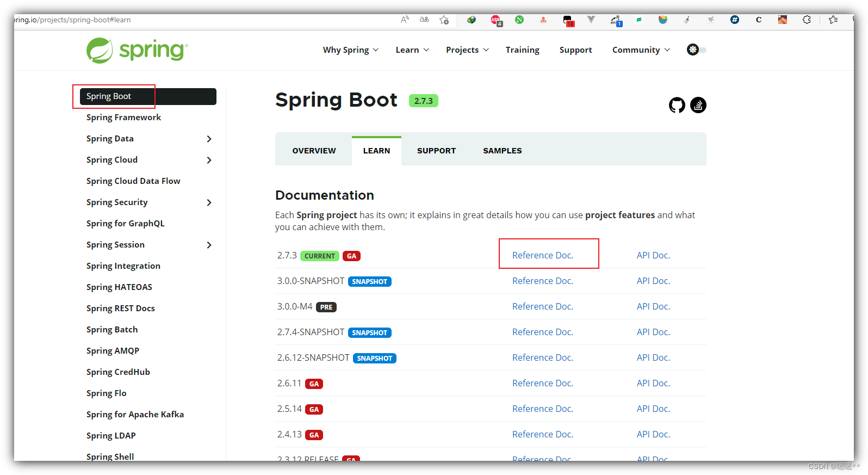The width and height of the screenshot is (868, 475).
Task: Go to the Training page
Action: click(522, 50)
